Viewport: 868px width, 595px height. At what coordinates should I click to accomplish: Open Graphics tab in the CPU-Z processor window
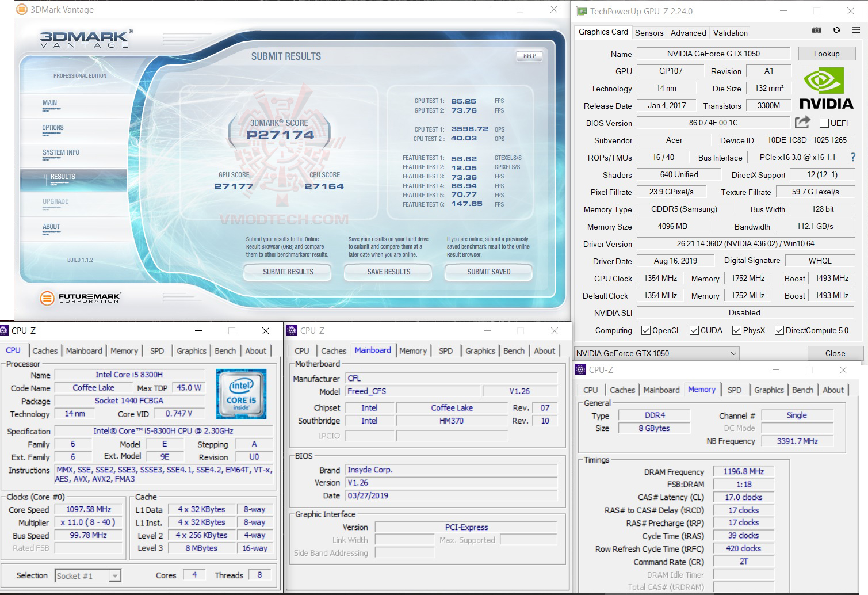192,350
